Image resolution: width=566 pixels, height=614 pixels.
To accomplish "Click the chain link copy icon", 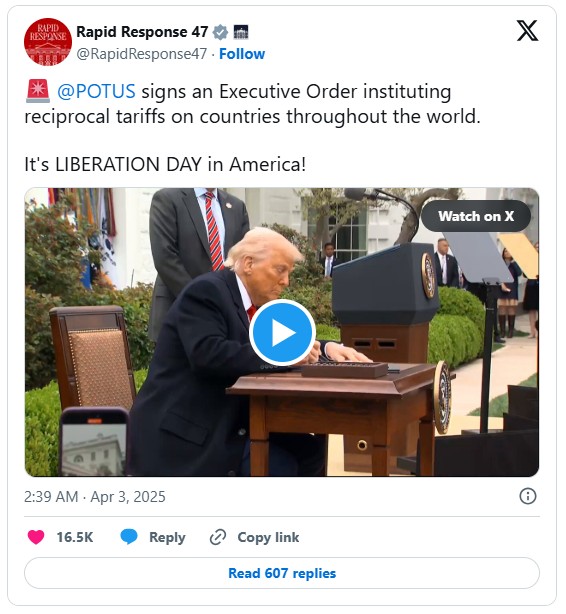I will point(218,537).
